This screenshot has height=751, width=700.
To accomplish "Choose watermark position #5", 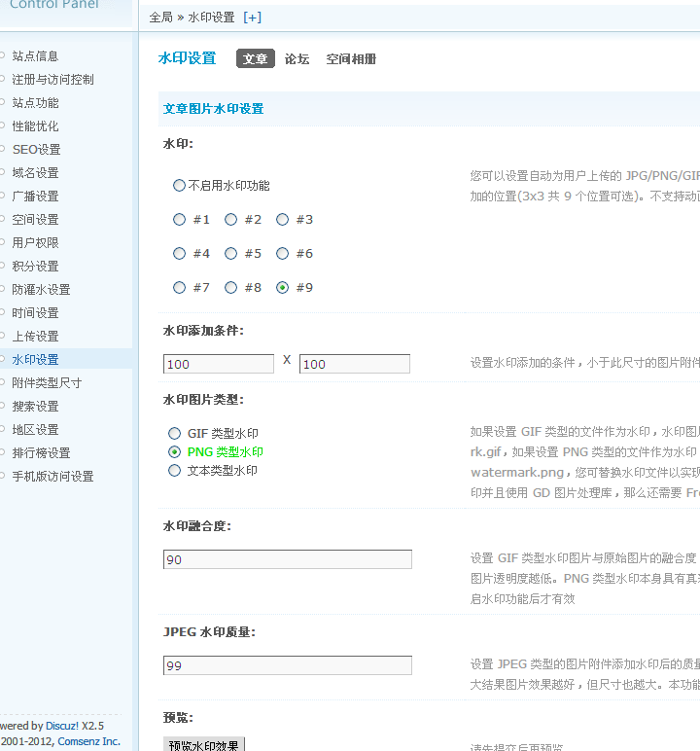I will click(230, 253).
